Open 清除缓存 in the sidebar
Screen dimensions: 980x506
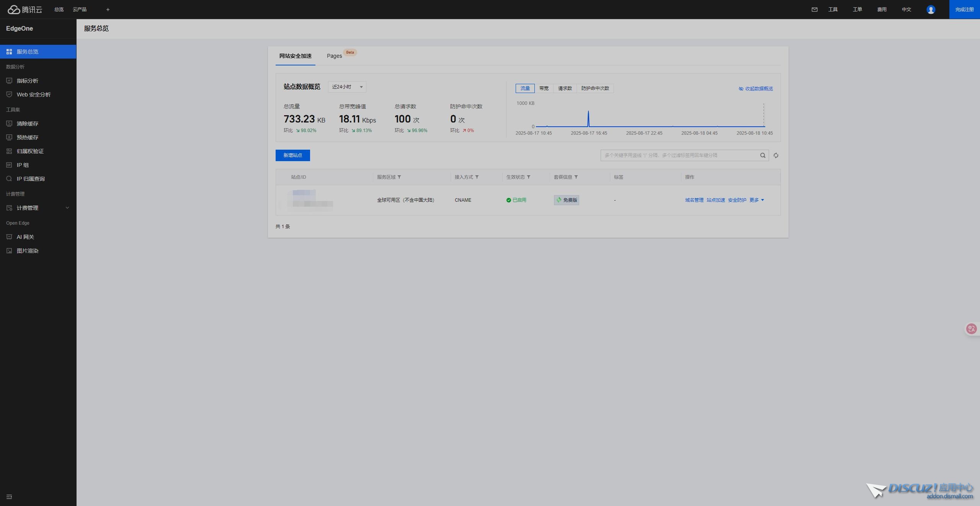27,124
